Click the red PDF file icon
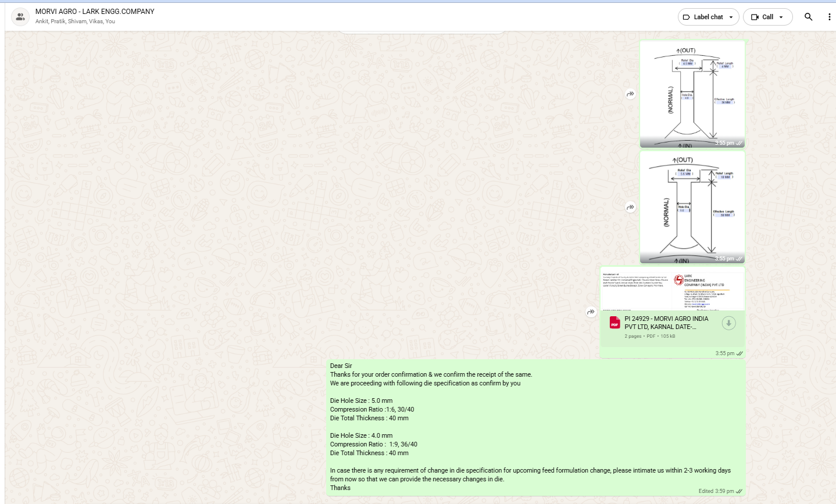Image resolution: width=836 pixels, height=504 pixels. click(615, 323)
